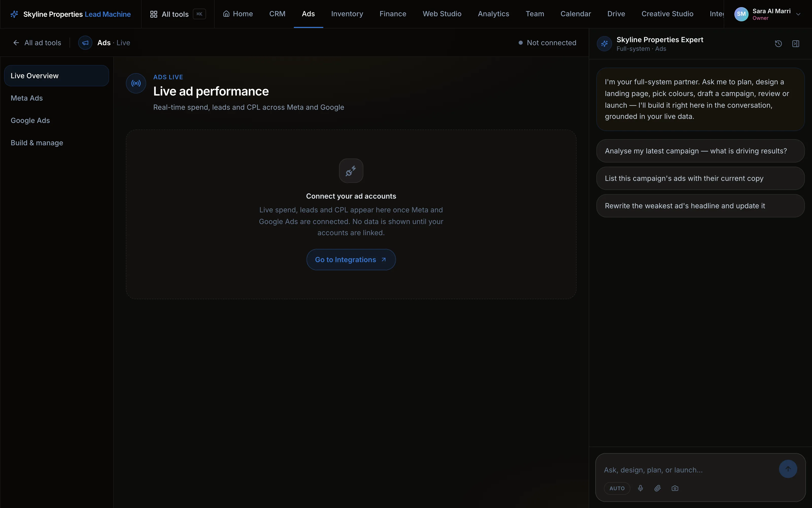Open the Inventory tab
The width and height of the screenshot is (812, 508).
(347, 14)
